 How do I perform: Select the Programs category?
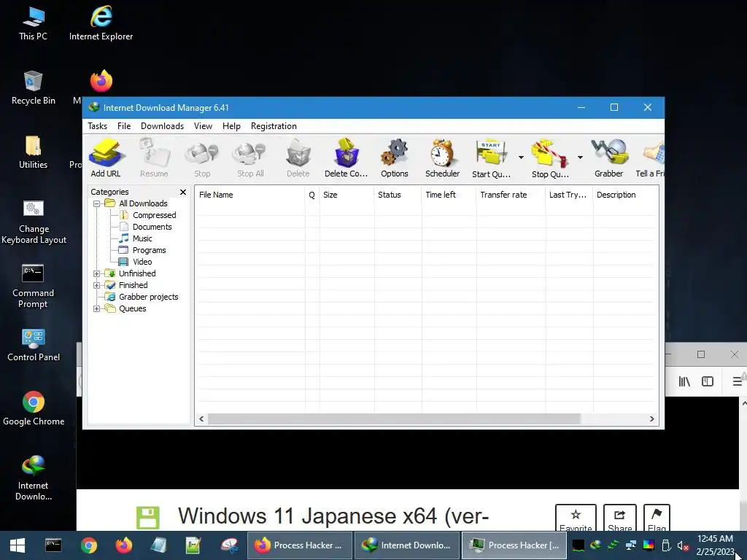pyautogui.click(x=149, y=251)
